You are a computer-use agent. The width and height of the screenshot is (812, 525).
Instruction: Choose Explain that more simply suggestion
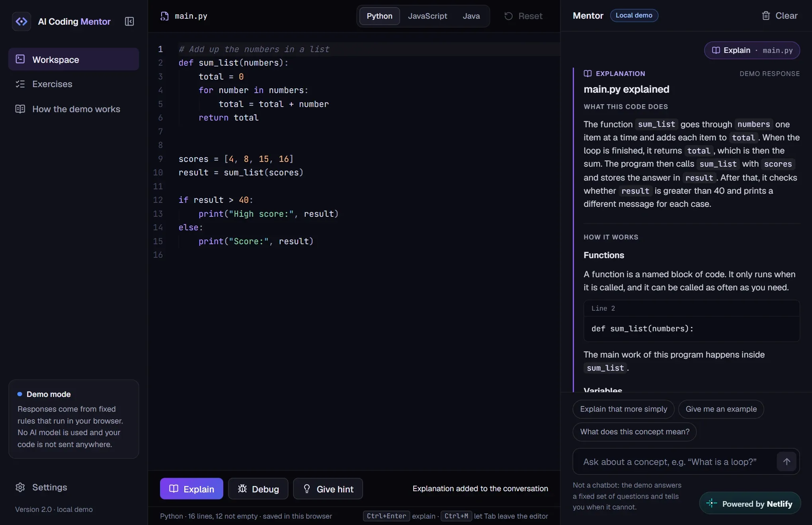click(x=623, y=409)
